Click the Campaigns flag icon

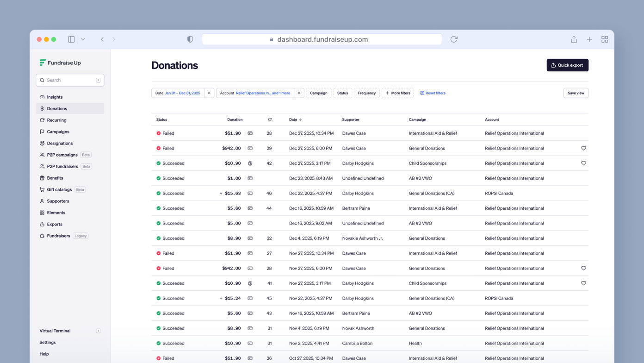click(42, 132)
